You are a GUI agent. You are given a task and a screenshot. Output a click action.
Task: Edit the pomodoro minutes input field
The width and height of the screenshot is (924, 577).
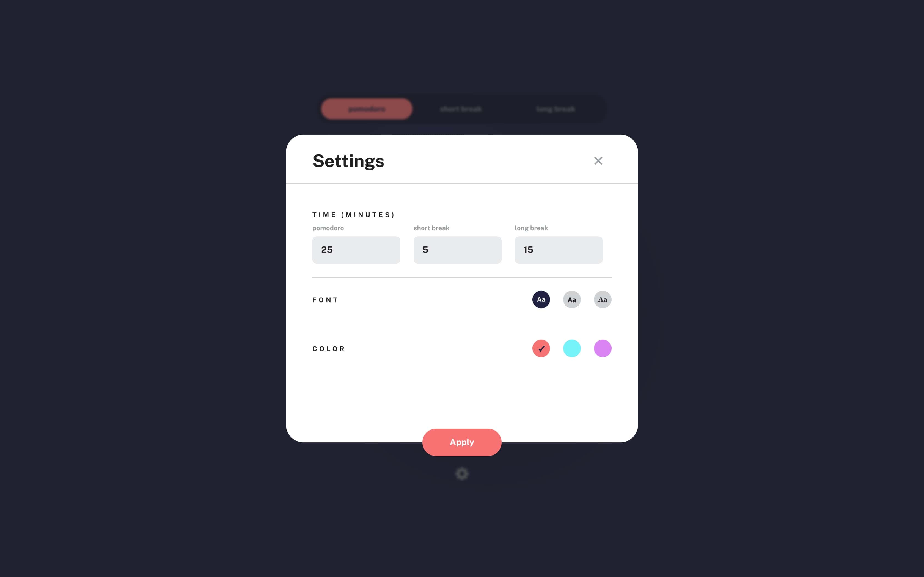click(356, 249)
